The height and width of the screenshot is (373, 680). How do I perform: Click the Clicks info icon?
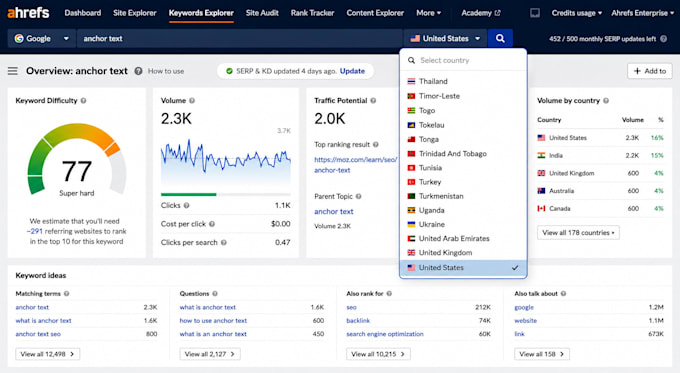point(186,206)
